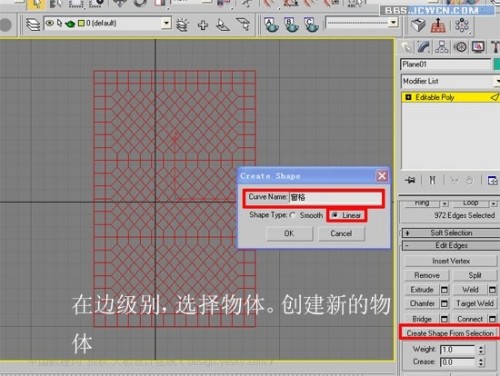The width and height of the screenshot is (500, 376).
Task: Click the Ring spinner arrows
Action: (445, 203)
